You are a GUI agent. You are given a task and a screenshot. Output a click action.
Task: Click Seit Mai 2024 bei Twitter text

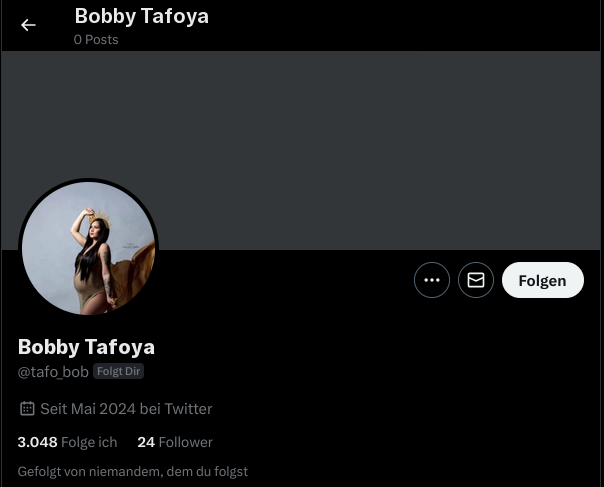[x=126, y=409]
